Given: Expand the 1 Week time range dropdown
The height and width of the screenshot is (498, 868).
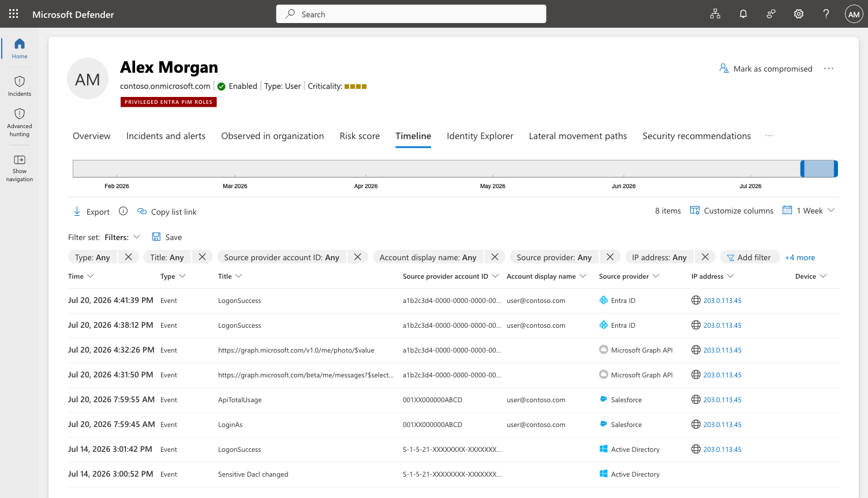Looking at the screenshot, I should click(x=809, y=211).
